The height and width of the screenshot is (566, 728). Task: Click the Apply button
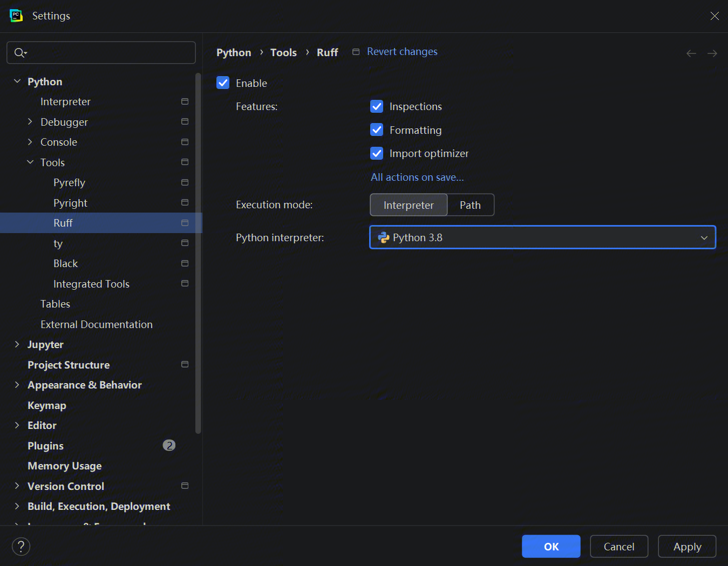[687, 547]
